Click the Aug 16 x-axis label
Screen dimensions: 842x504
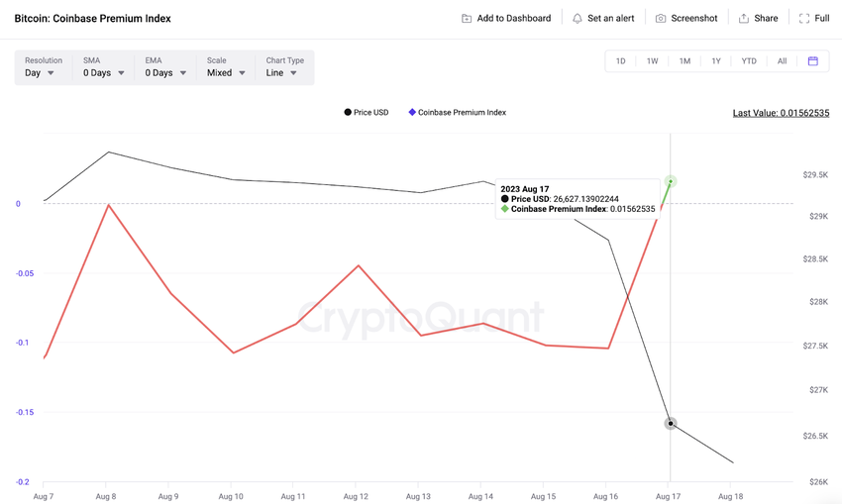[605, 496]
